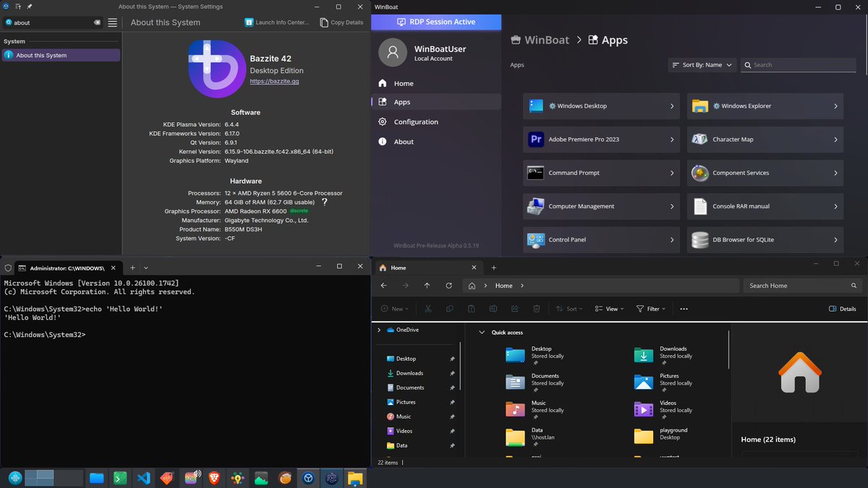Open the Sort By dropdown in WinBoat
Screen dimensions: 868x488
[x=701, y=64]
